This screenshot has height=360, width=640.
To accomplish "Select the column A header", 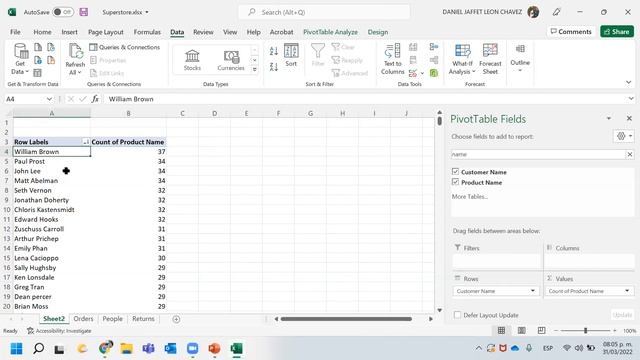I will [x=51, y=113].
